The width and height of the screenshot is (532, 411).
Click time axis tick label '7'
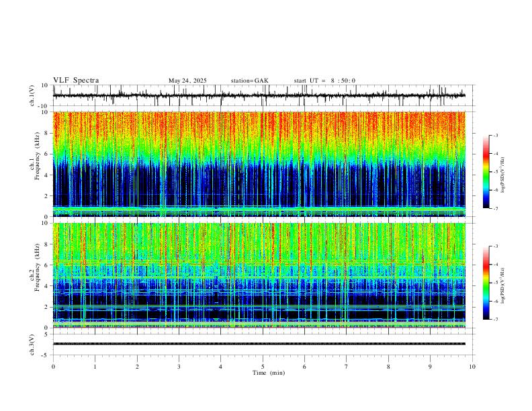[x=347, y=367]
